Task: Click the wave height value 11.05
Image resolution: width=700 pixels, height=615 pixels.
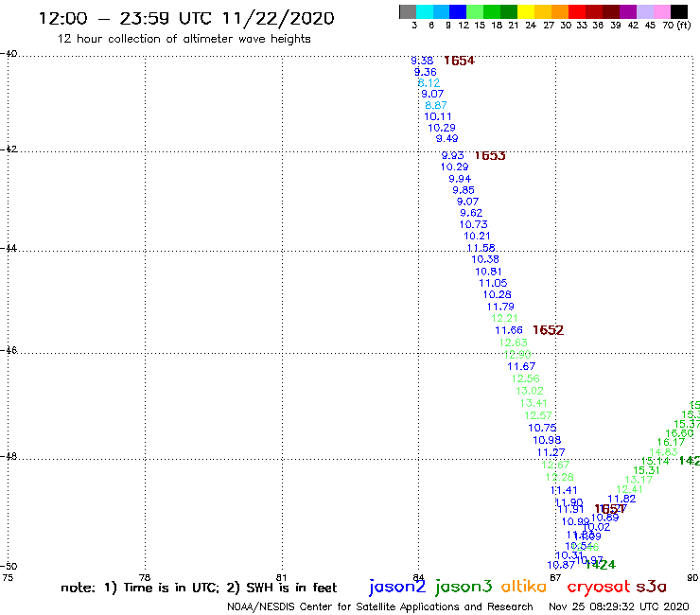Action: click(x=493, y=283)
